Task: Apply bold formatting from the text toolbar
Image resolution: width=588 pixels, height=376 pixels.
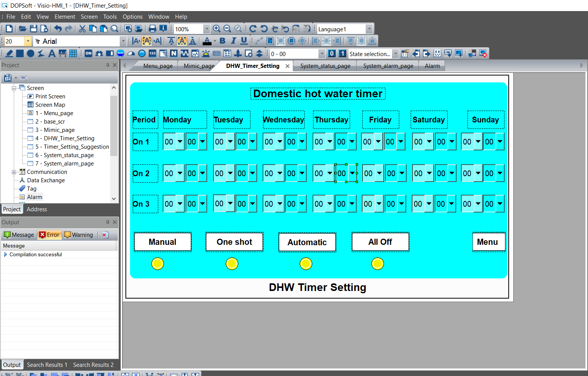Action: tap(222, 41)
